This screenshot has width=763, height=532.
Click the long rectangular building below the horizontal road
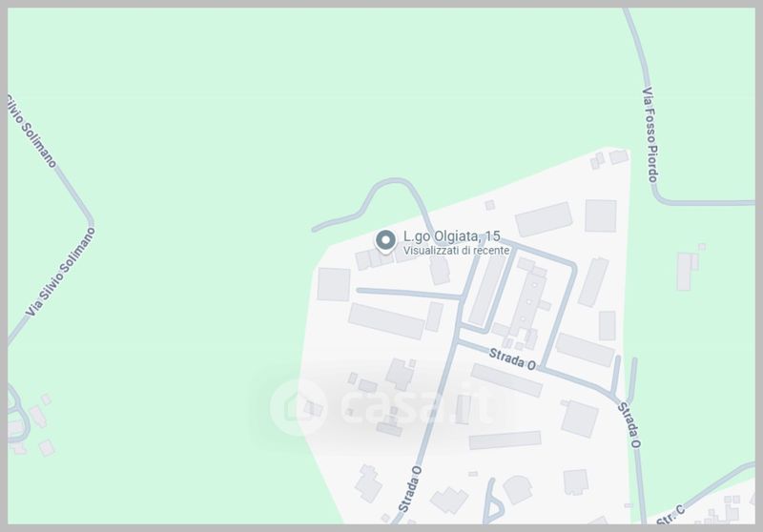[386, 321]
